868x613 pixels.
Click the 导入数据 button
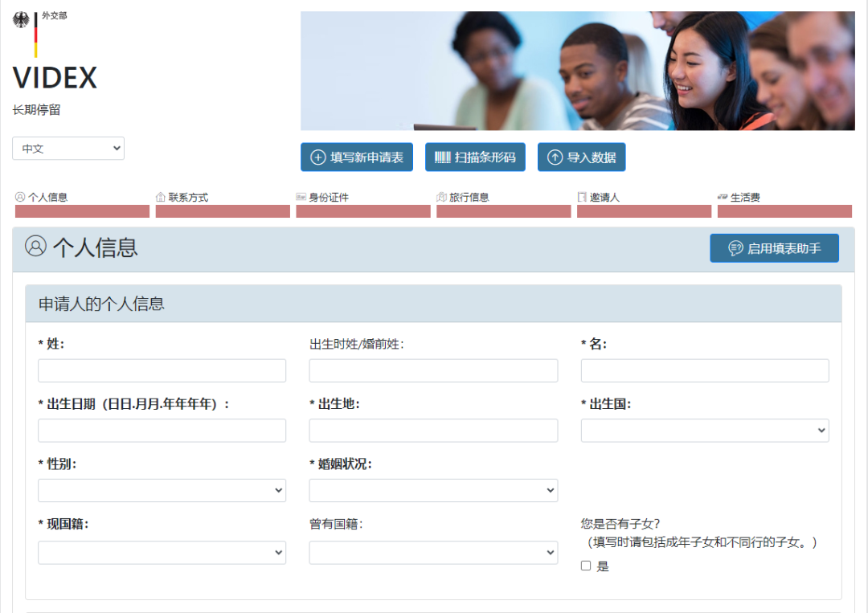(x=581, y=157)
